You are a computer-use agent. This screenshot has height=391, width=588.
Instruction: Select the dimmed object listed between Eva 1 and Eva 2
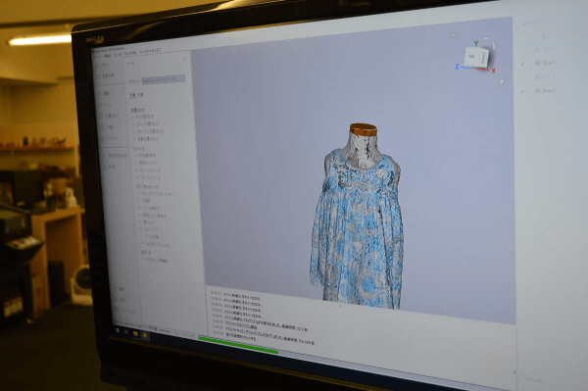(x=545, y=76)
